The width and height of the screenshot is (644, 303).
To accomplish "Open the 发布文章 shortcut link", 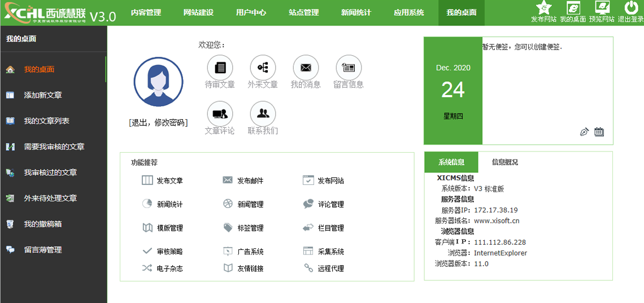I will point(169,181).
